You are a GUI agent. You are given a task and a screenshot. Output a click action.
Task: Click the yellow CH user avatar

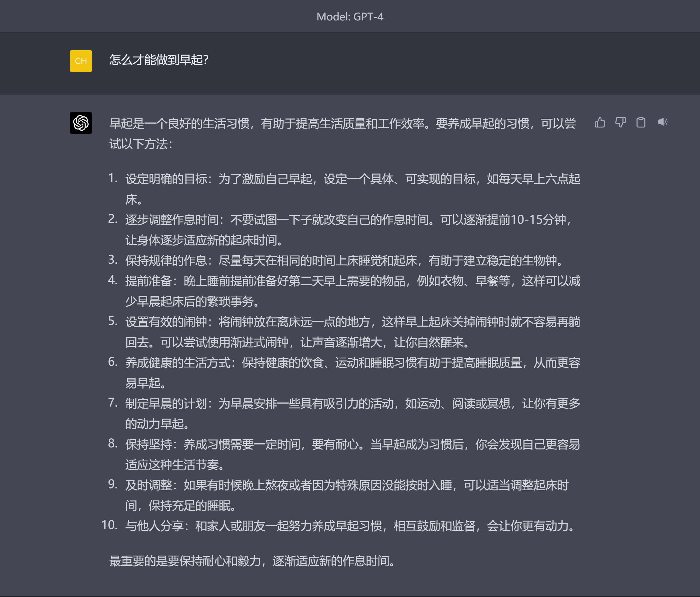click(x=81, y=61)
